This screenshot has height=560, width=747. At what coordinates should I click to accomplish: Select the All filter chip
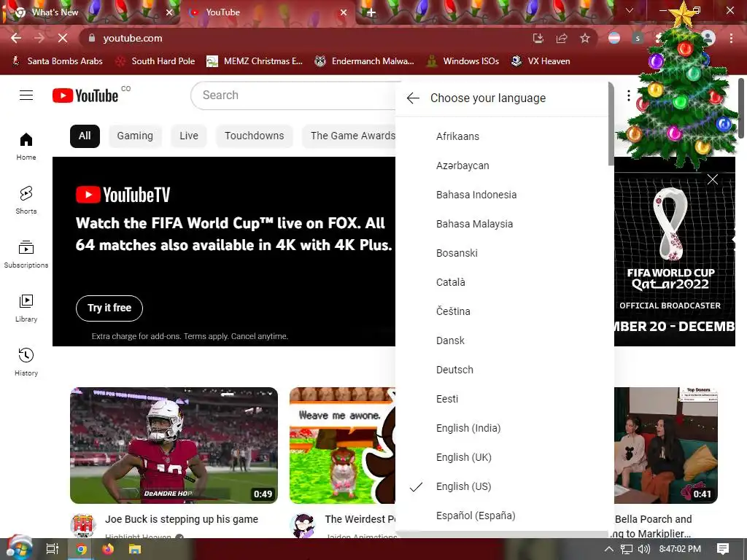[x=85, y=136]
